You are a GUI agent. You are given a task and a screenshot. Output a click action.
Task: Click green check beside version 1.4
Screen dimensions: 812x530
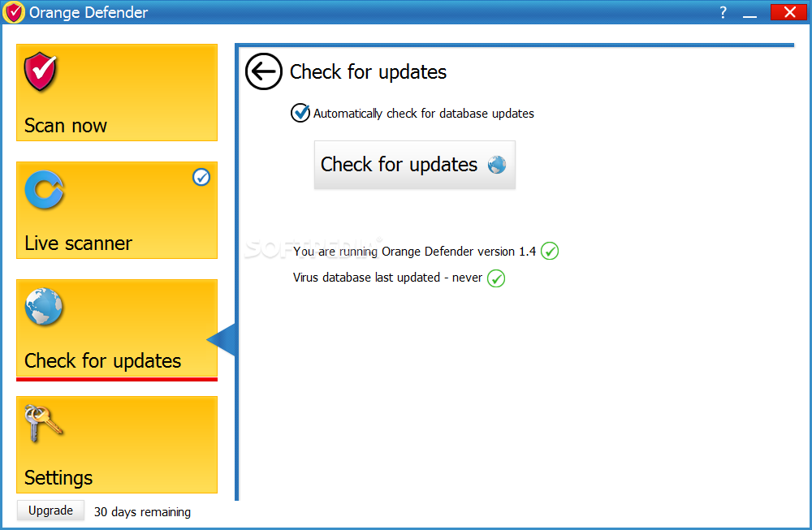(x=550, y=252)
